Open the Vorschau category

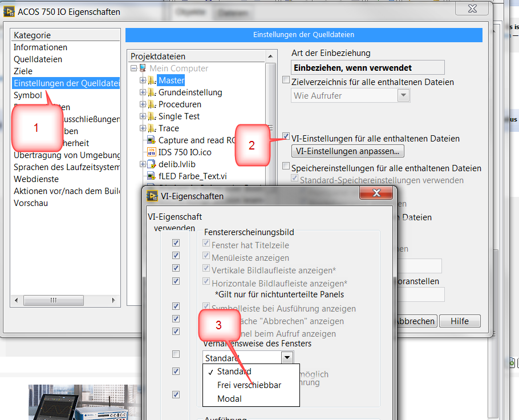[30, 203]
